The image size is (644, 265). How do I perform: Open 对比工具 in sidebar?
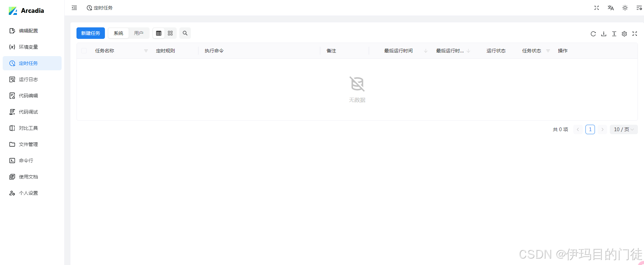click(32, 128)
